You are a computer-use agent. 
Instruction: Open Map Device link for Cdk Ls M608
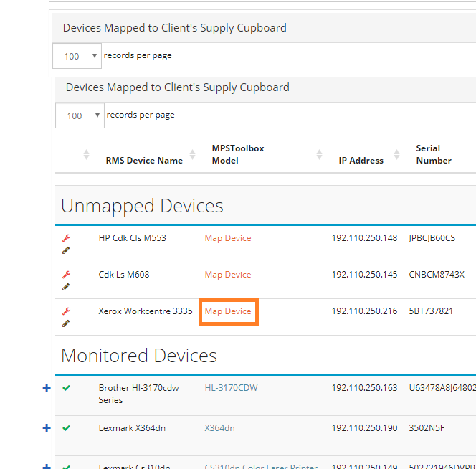pyautogui.click(x=228, y=275)
